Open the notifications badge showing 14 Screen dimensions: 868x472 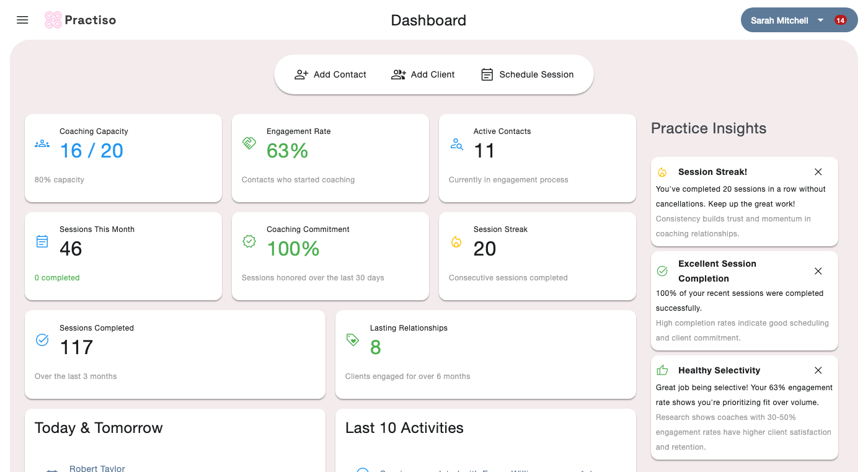point(840,20)
